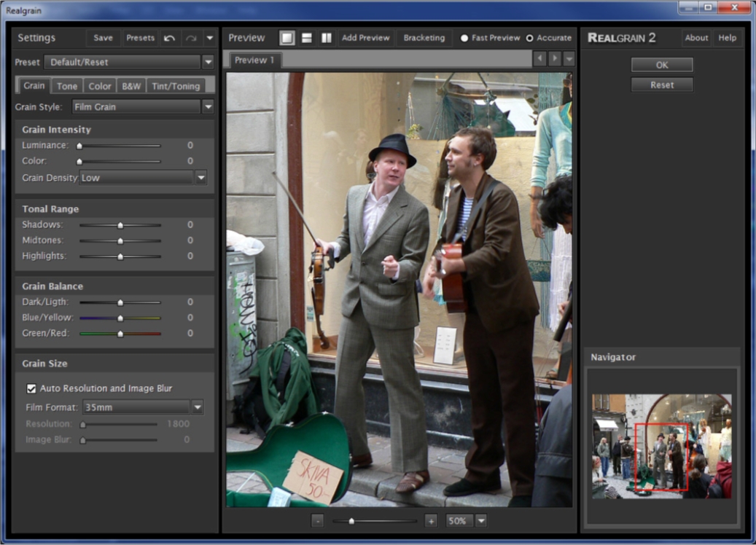This screenshot has width=756, height=545.
Task: Switch to the Tone tab
Action: point(67,86)
